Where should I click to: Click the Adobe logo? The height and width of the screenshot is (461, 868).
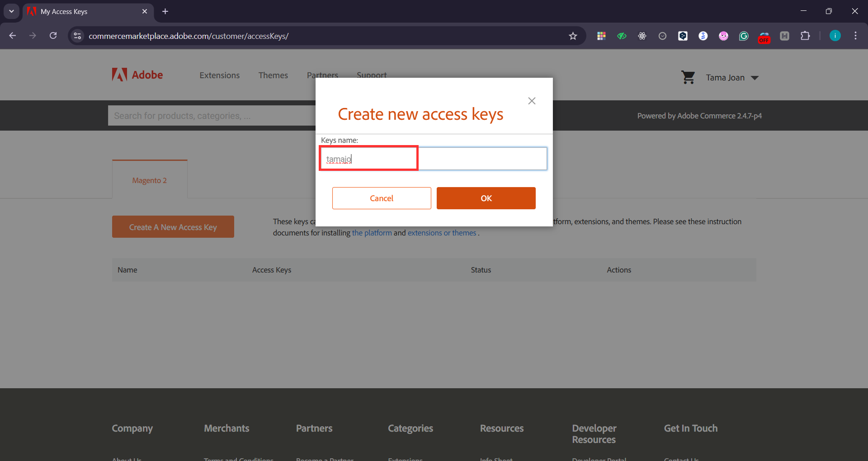(x=137, y=75)
